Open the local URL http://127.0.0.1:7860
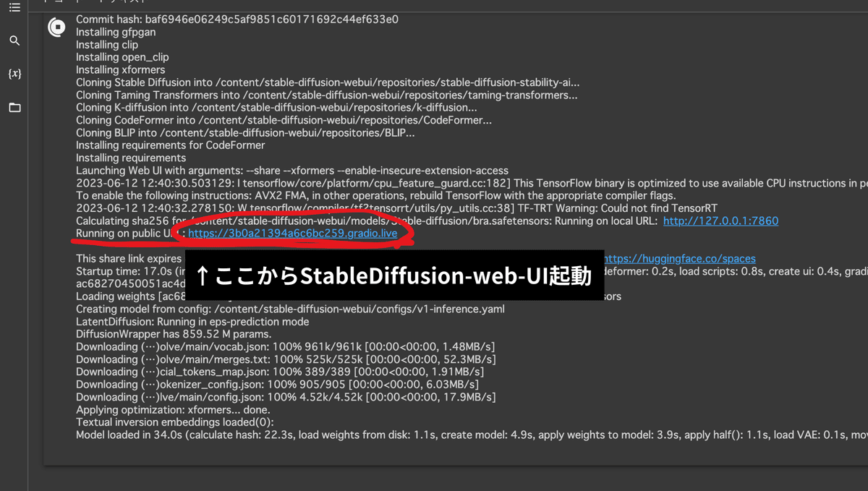Image resolution: width=868 pixels, height=491 pixels. coord(720,221)
